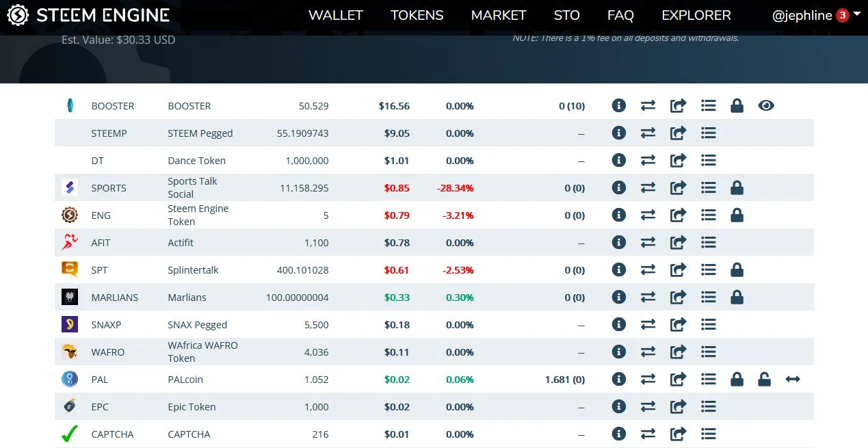The height and width of the screenshot is (448, 868).
Task: Open info for CAPTCHA token
Action: (x=619, y=434)
